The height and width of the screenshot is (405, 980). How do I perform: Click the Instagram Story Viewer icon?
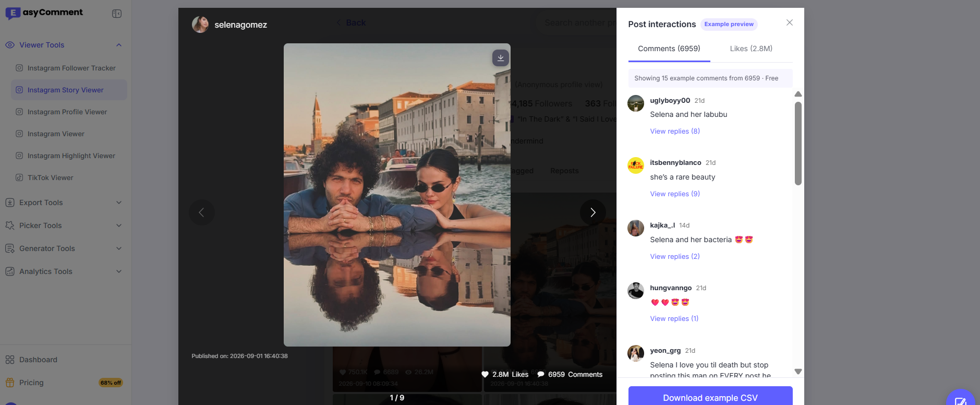[19, 90]
